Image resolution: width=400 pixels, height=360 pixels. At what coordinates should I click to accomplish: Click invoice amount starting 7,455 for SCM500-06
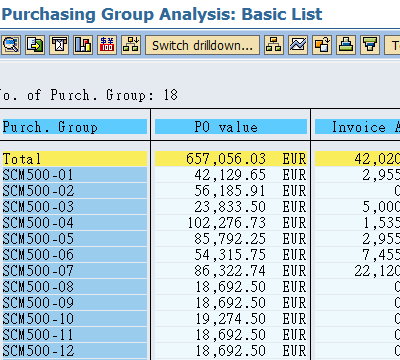[x=357, y=255]
